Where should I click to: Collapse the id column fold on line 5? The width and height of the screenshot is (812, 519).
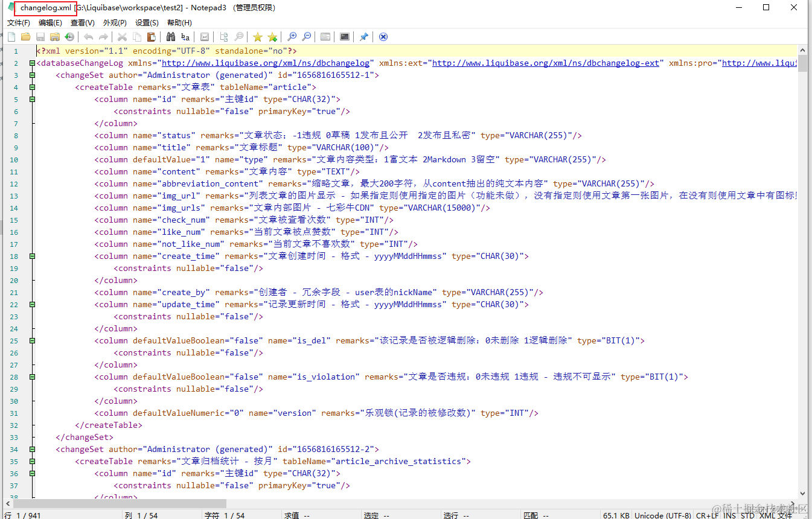32,99
